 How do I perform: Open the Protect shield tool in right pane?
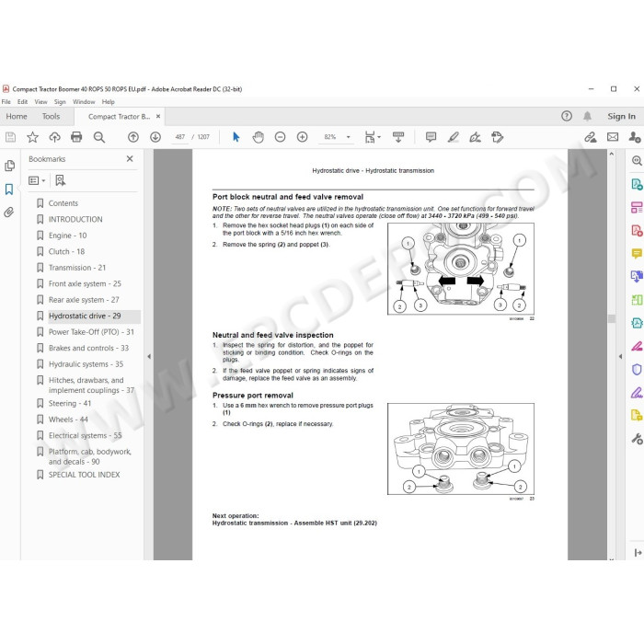tap(637, 369)
